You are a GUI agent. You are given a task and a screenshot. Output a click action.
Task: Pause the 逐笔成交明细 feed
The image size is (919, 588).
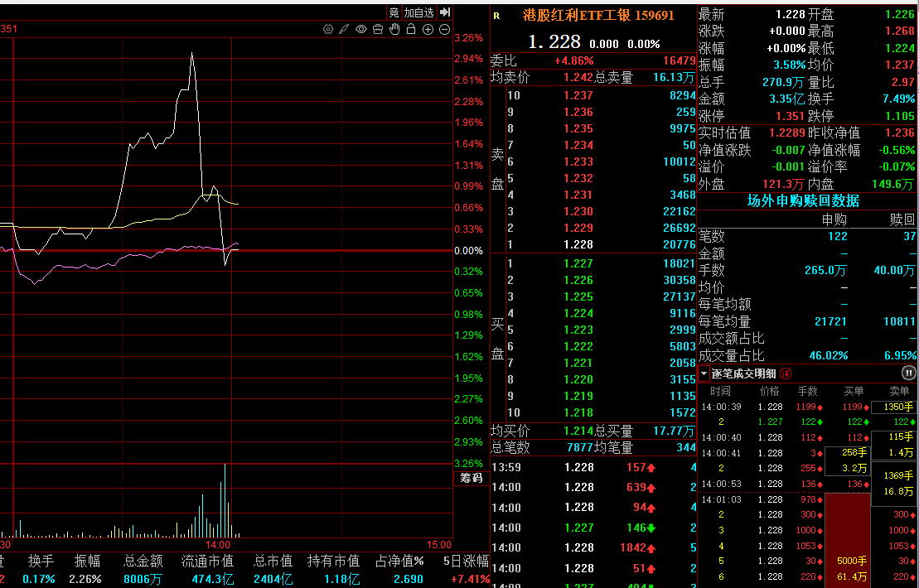coord(908,373)
